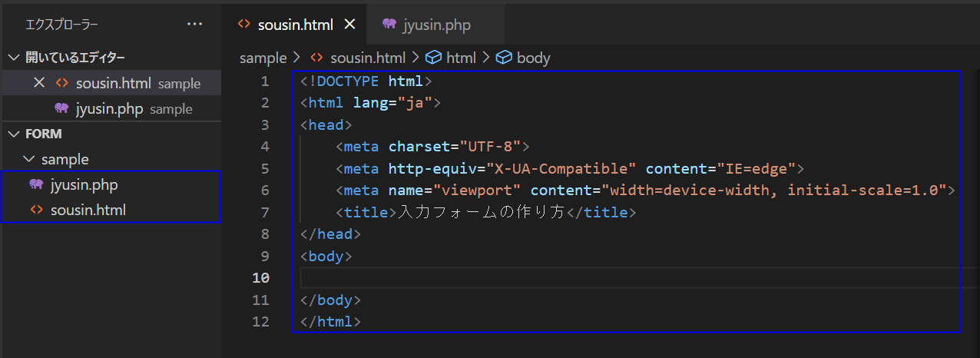The height and width of the screenshot is (358, 980).
Task: Click PHP icon beside jyusin.php in open editors
Action: click(x=62, y=108)
